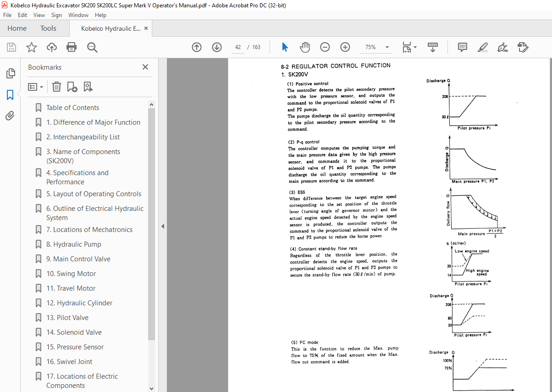
Task: Open the zoom level dropdown arrow
Action: (x=387, y=47)
